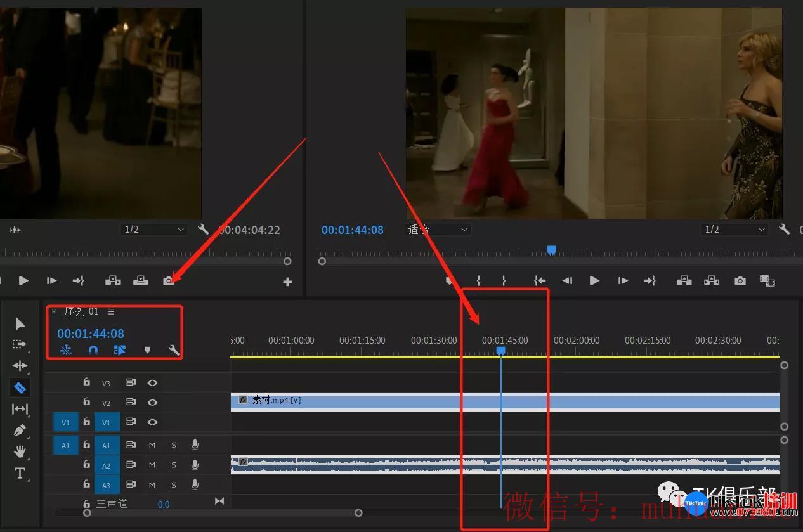Image resolution: width=803 pixels, height=532 pixels.
Task: Mark In point in Program monitor
Action: pyautogui.click(x=478, y=280)
